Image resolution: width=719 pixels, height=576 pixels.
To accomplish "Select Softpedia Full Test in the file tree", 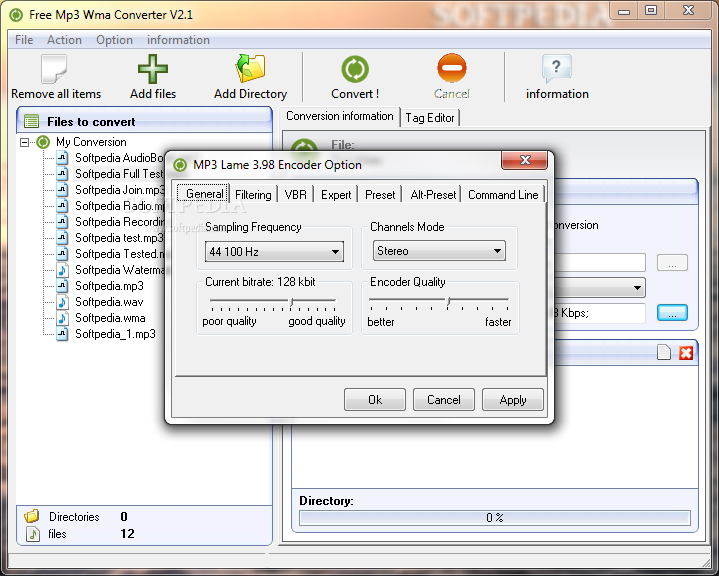I will 119,174.
